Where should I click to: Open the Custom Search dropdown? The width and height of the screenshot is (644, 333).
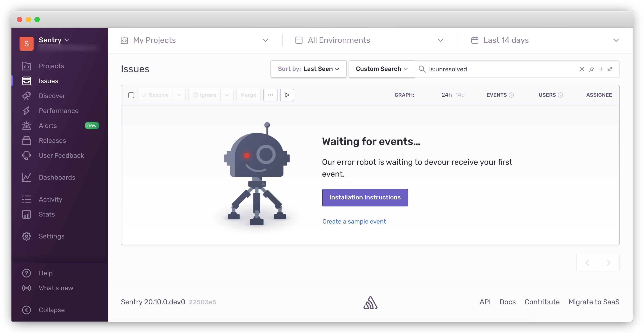pyautogui.click(x=381, y=69)
